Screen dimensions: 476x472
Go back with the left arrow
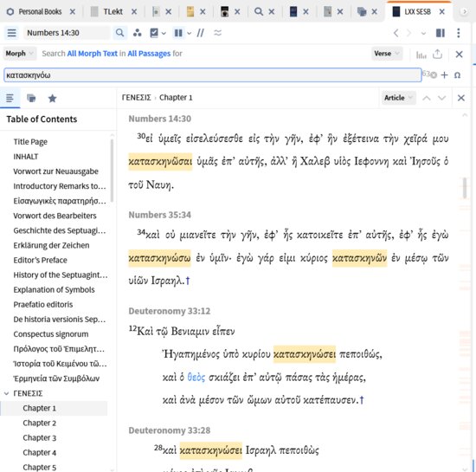(396, 33)
